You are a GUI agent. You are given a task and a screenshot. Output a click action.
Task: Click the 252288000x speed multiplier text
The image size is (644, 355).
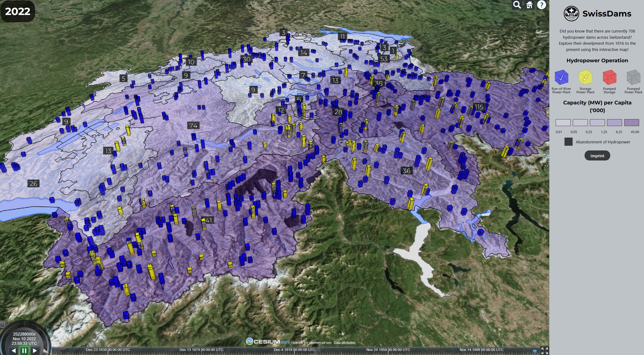click(x=24, y=334)
